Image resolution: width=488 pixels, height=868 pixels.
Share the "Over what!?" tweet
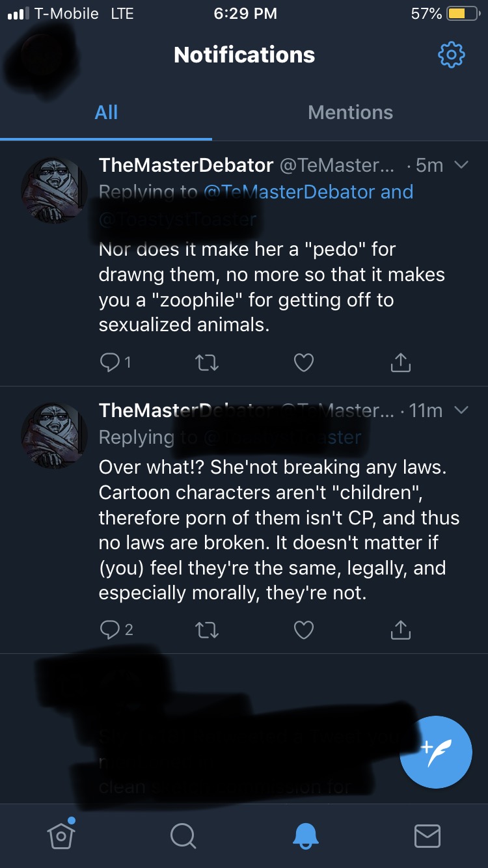tap(400, 629)
